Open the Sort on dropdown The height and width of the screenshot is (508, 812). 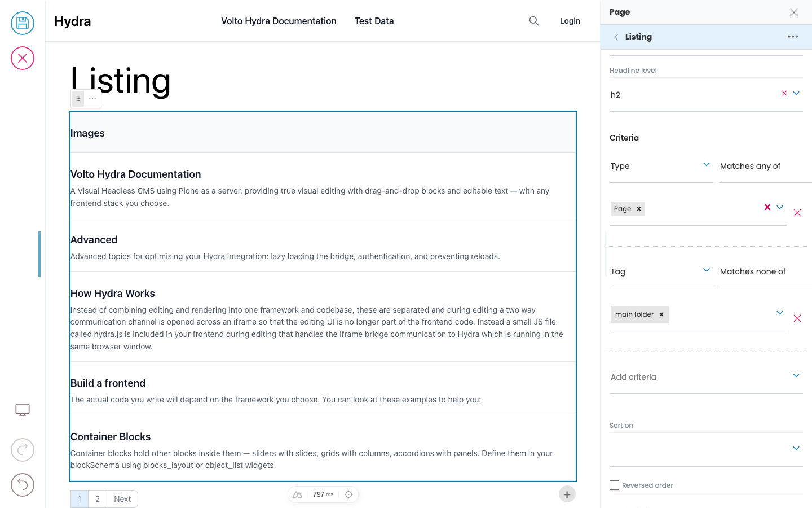point(706,449)
